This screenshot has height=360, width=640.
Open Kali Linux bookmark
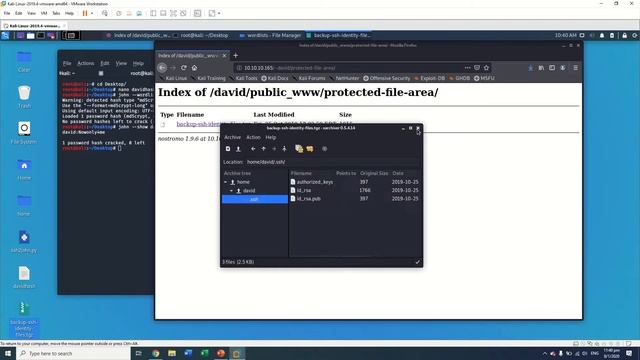173,78
